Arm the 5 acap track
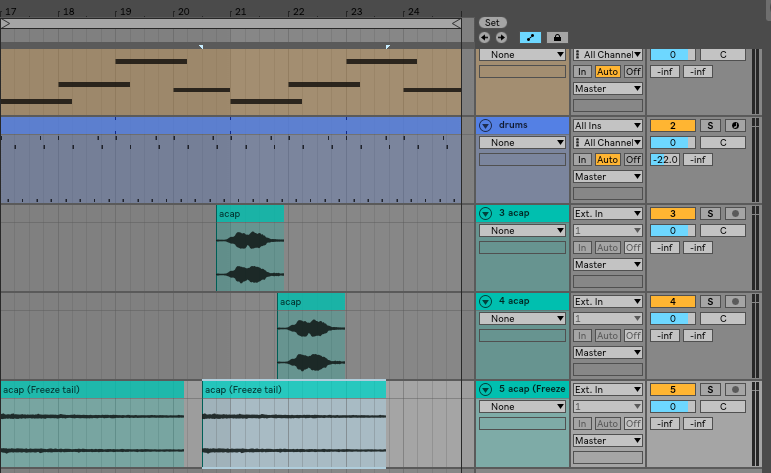The width and height of the screenshot is (771, 473). tap(735, 390)
